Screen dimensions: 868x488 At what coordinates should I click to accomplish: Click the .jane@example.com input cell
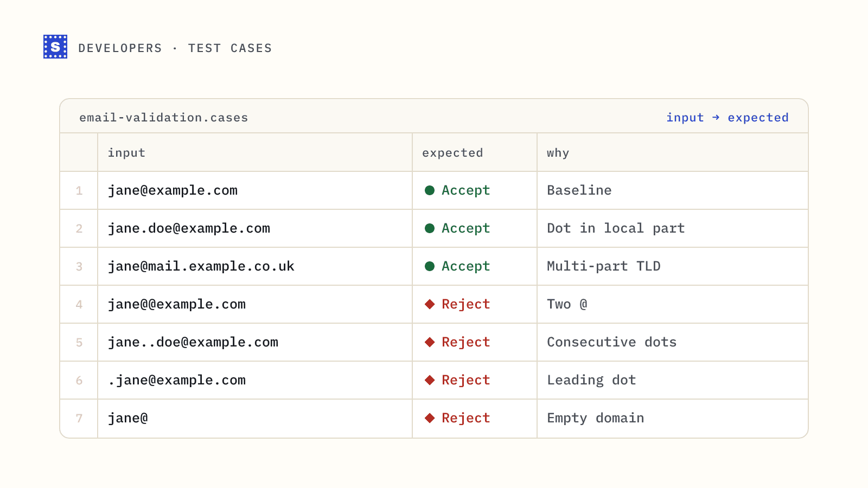(x=255, y=380)
